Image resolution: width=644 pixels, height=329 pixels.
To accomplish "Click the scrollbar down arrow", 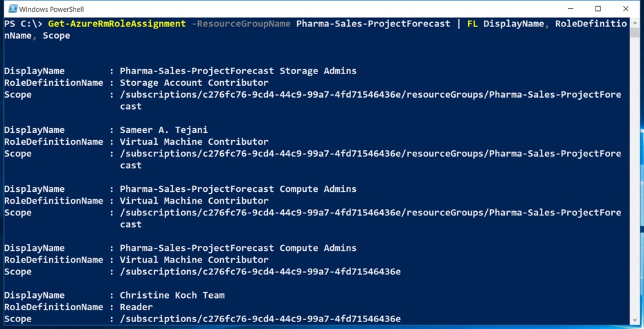I will click(634, 320).
